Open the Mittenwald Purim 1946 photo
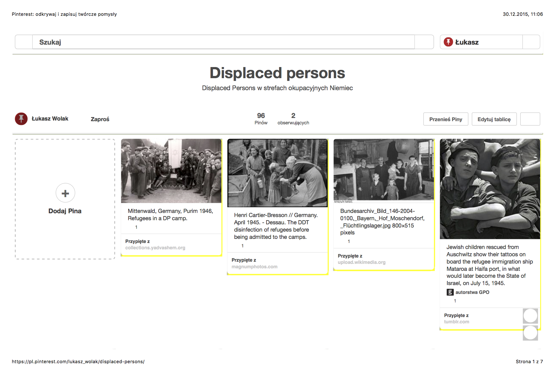555x392 pixels. (x=171, y=171)
